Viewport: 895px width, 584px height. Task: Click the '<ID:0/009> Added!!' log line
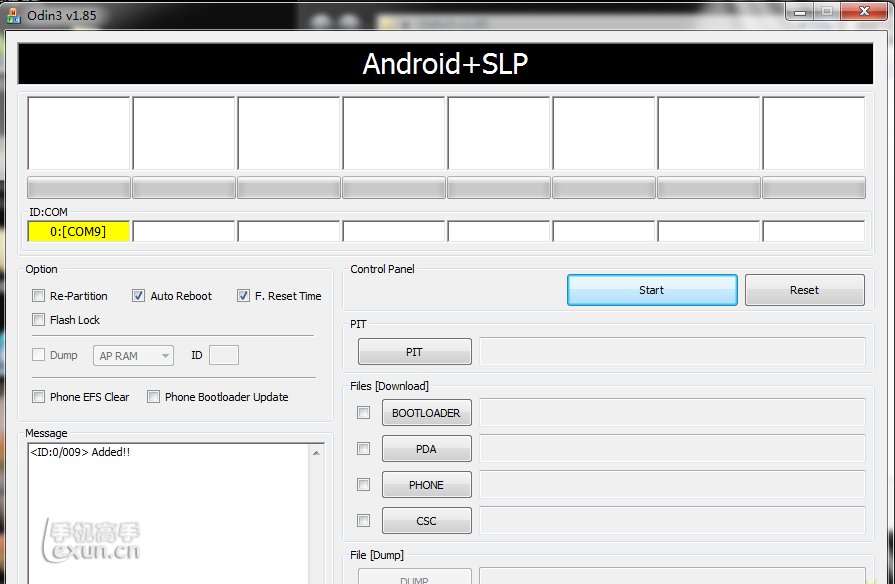pos(80,452)
